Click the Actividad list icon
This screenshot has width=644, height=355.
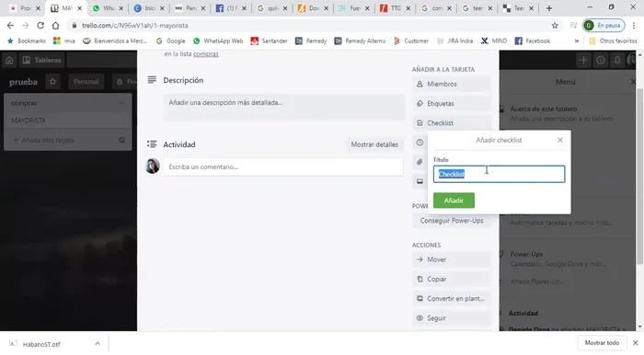(152, 144)
